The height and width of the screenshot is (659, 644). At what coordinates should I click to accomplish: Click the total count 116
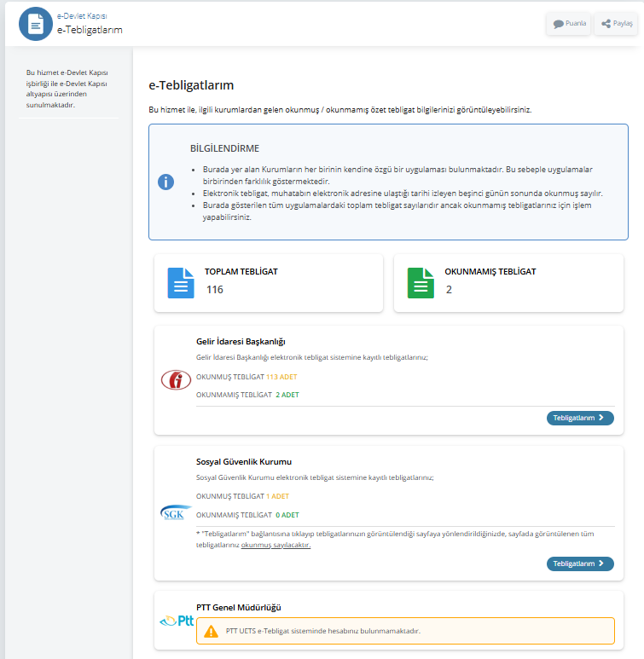point(215,290)
